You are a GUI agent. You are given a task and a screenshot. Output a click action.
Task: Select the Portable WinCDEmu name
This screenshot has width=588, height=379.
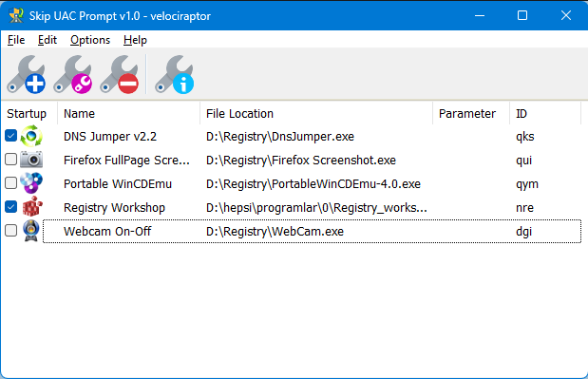(x=118, y=184)
